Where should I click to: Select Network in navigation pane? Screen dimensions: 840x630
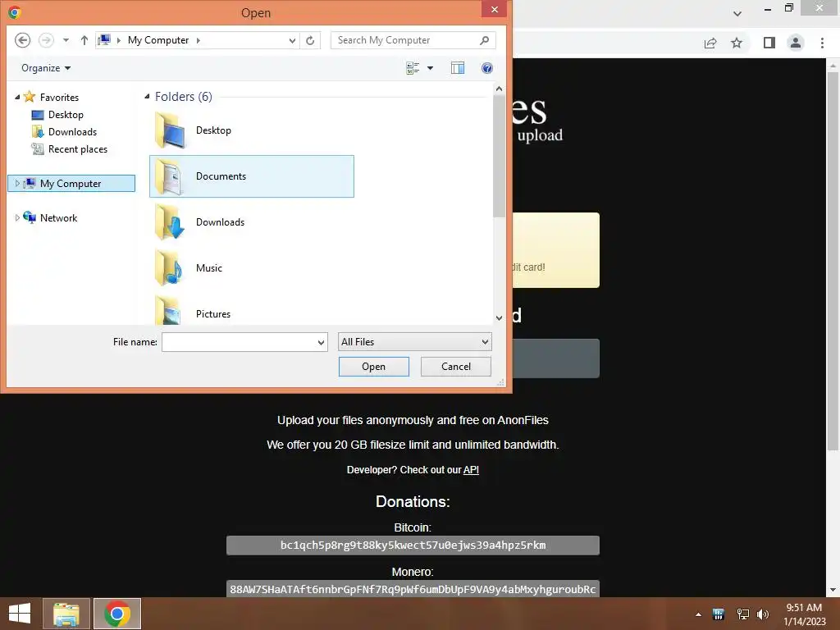pyautogui.click(x=58, y=218)
